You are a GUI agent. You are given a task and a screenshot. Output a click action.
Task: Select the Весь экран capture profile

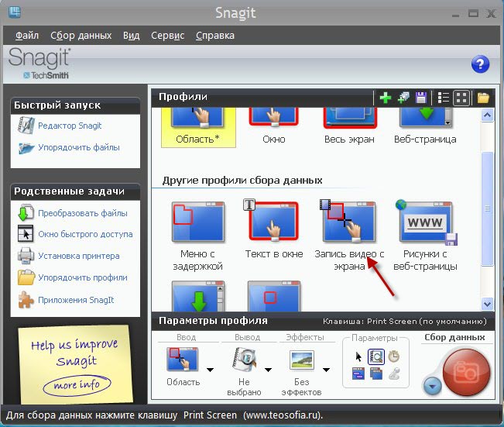coord(349,127)
